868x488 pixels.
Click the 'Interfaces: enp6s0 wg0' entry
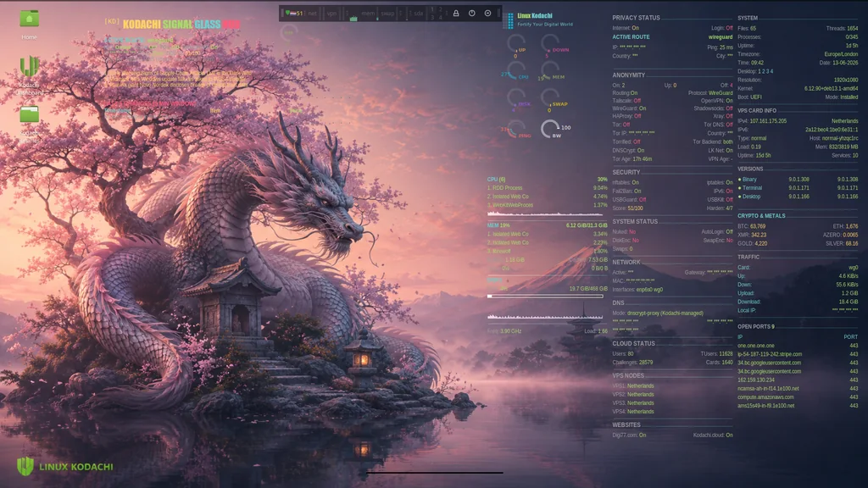(637, 290)
